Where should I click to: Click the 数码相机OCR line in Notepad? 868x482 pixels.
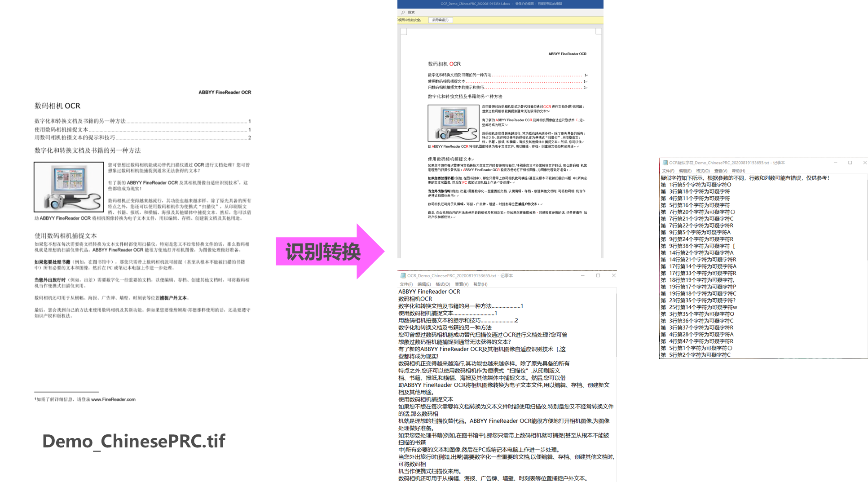pyautogui.click(x=415, y=299)
